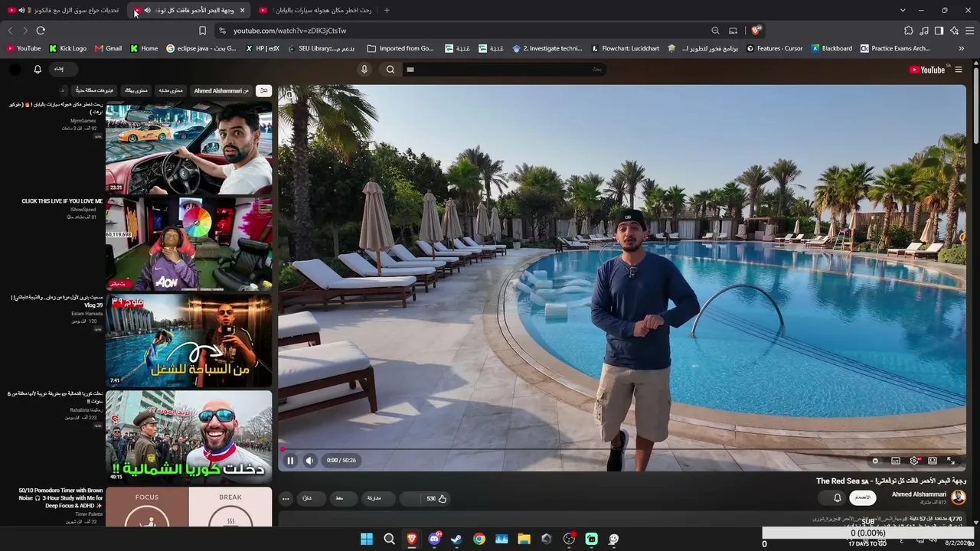Image resolution: width=980 pixels, height=551 pixels.
Task: Open the Brave main menu
Action: (x=969, y=31)
